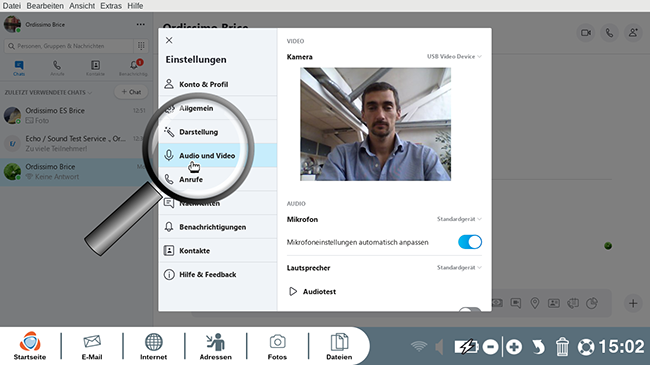Expand the Kamera USB Video Device dropdown
This screenshot has width=650, height=365.
[454, 56]
